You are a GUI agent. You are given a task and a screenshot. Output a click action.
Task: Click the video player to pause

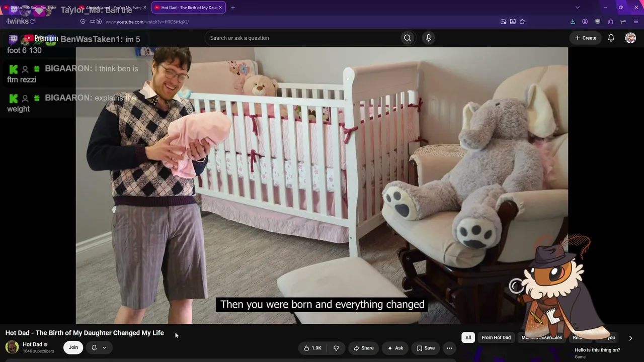[322, 186]
